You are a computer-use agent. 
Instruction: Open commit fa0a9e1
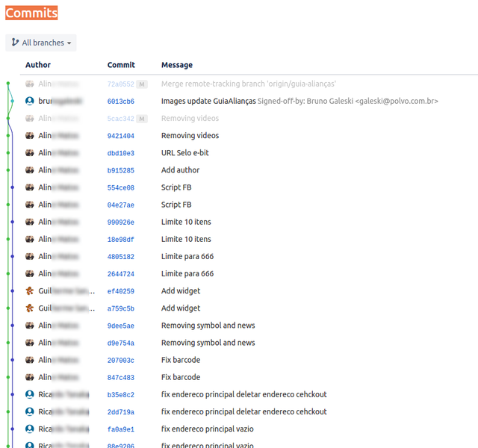pyautogui.click(x=121, y=429)
